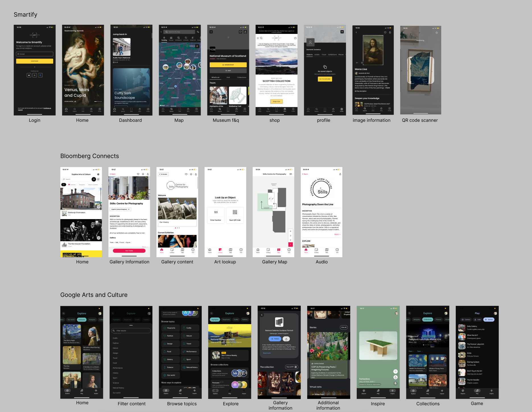
Task: Click the red Start Guide button
Action: (x=129, y=251)
